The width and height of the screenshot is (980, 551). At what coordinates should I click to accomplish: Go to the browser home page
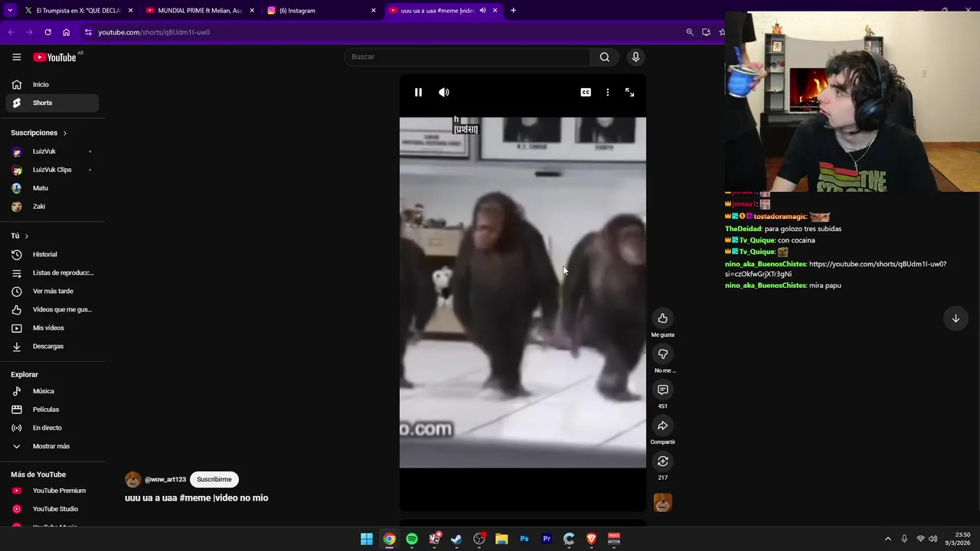tap(66, 32)
